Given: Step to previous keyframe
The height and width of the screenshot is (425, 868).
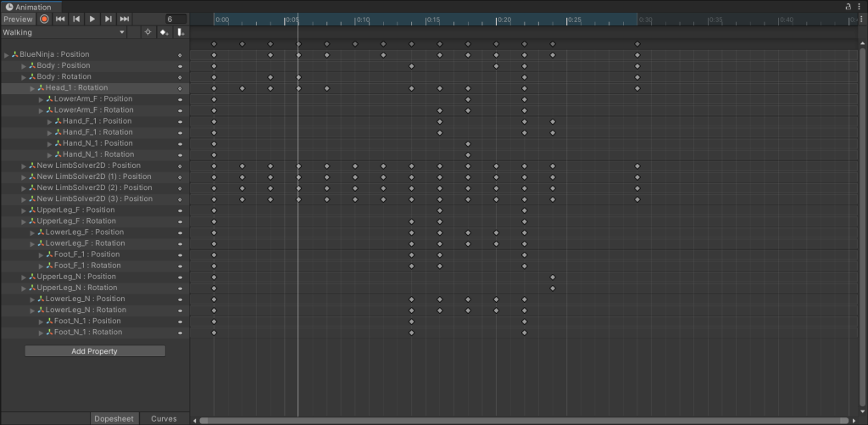Looking at the screenshot, I should [76, 19].
